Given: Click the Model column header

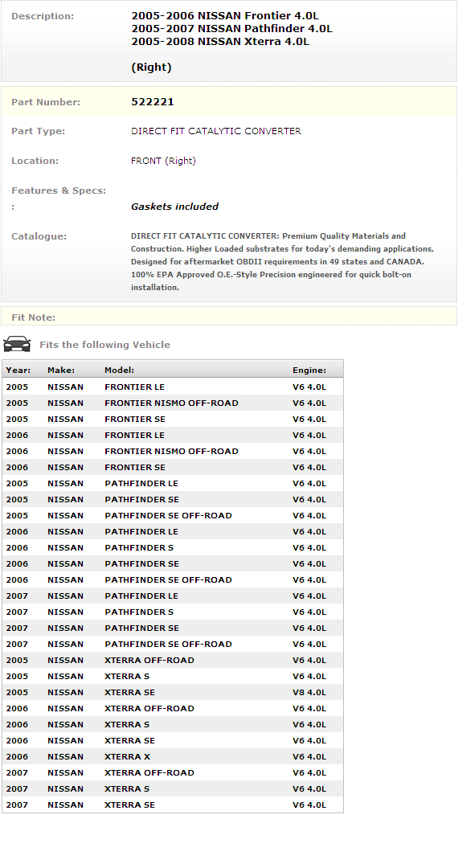Looking at the screenshot, I should coord(120,370).
